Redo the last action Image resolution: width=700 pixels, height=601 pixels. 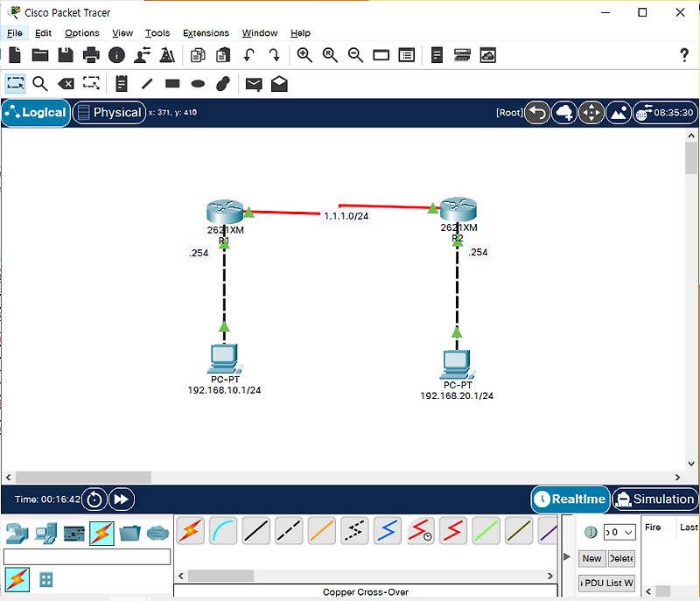274,55
